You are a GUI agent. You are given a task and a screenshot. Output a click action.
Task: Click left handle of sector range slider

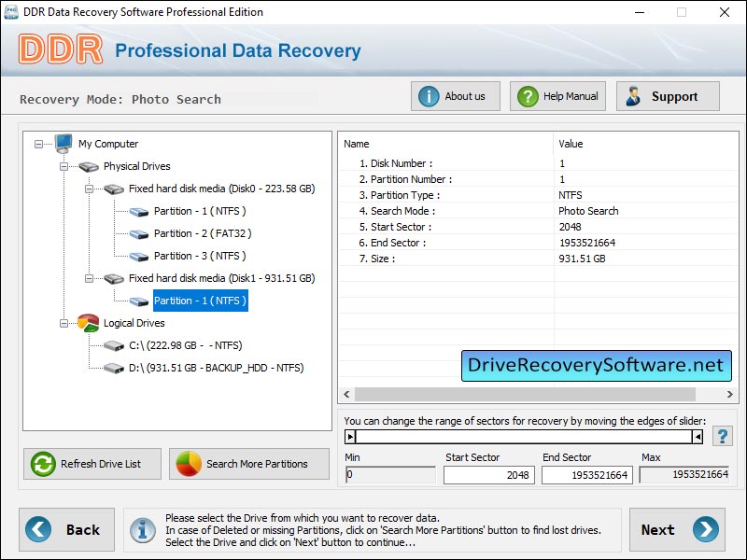[x=350, y=436]
